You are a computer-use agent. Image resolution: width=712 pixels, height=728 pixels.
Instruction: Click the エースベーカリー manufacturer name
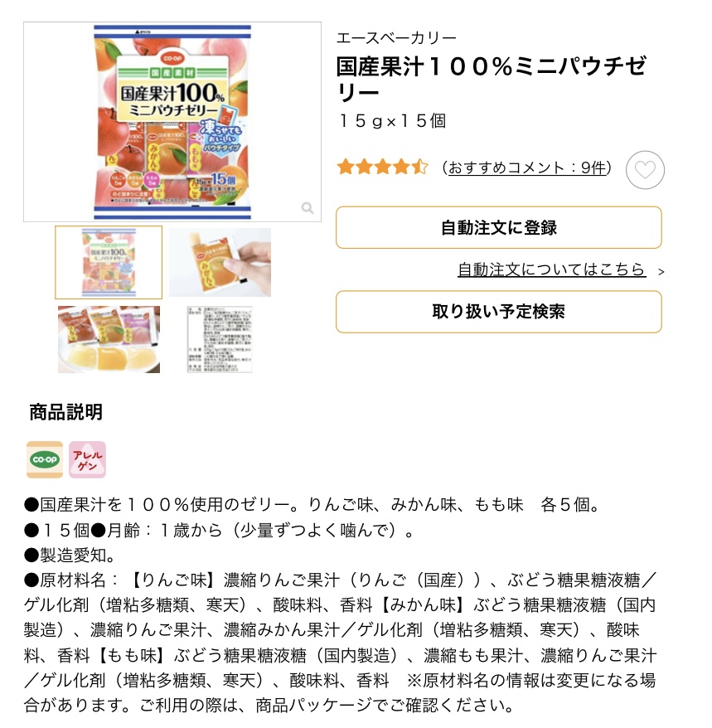click(x=396, y=37)
